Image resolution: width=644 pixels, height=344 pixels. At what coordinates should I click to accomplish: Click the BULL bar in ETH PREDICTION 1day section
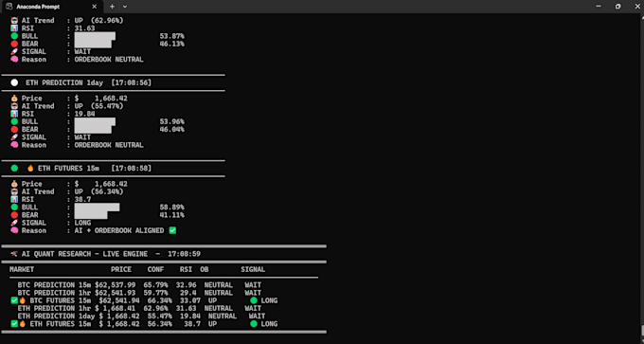point(95,121)
